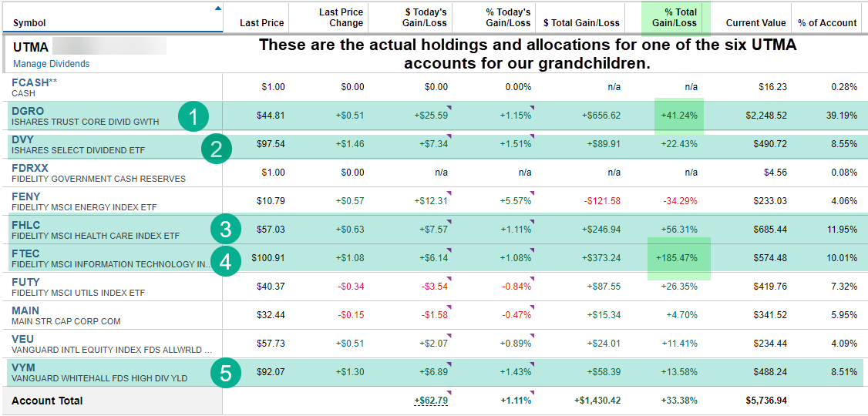The image size is (868, 416).
Task: Sort by % Total Gain/Loss column header
Action: pos(675,17)
